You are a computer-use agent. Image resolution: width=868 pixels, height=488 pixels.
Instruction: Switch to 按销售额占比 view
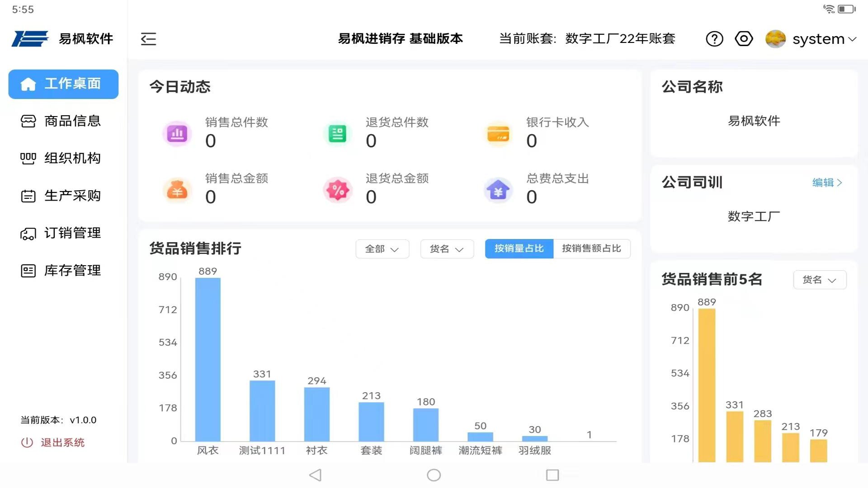point(591,249)
